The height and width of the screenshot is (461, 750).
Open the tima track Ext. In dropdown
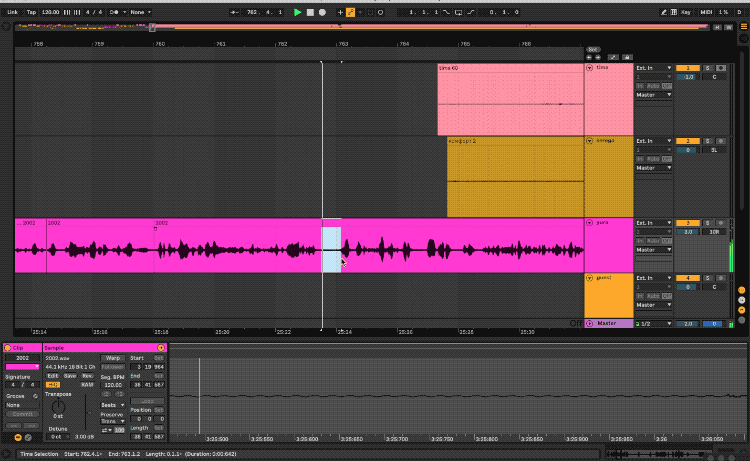coord(653,68)
